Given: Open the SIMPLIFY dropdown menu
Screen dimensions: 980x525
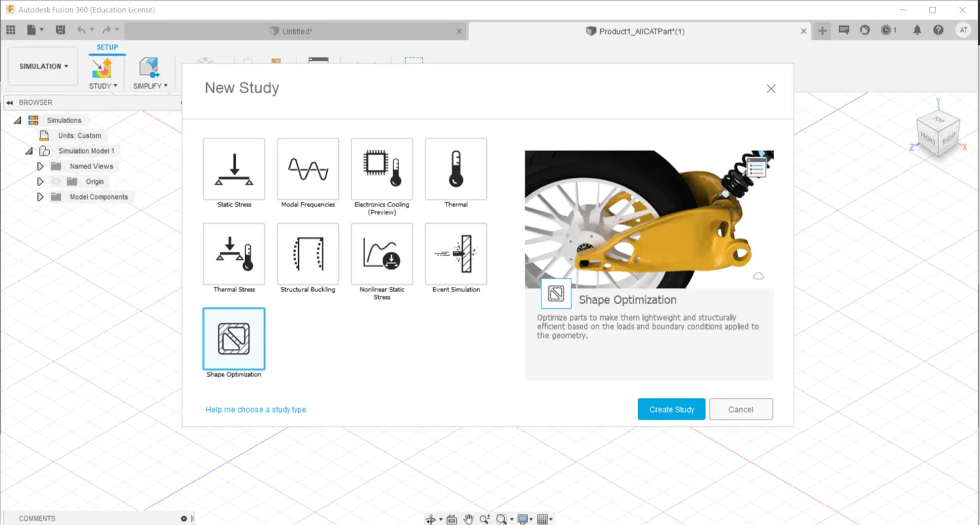Looking at the screenshot, I should (x=150, y=86).
